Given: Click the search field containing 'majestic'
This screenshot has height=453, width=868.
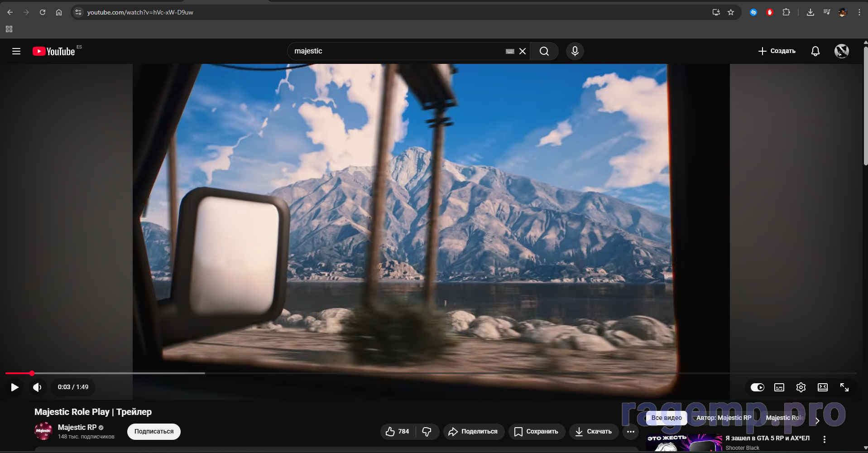Looking at the screenshot, I should coord(396,51).
